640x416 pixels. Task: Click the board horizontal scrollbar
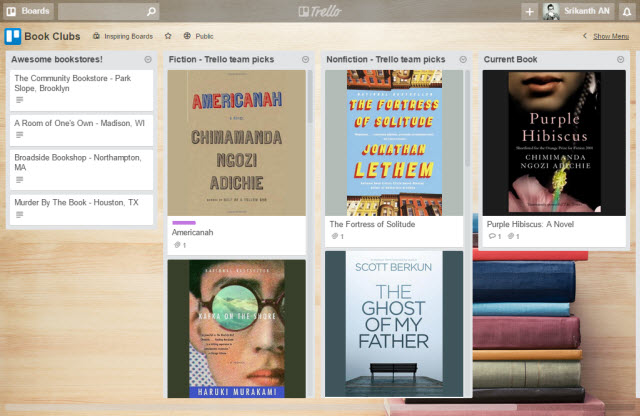click(x=261, y=407)
